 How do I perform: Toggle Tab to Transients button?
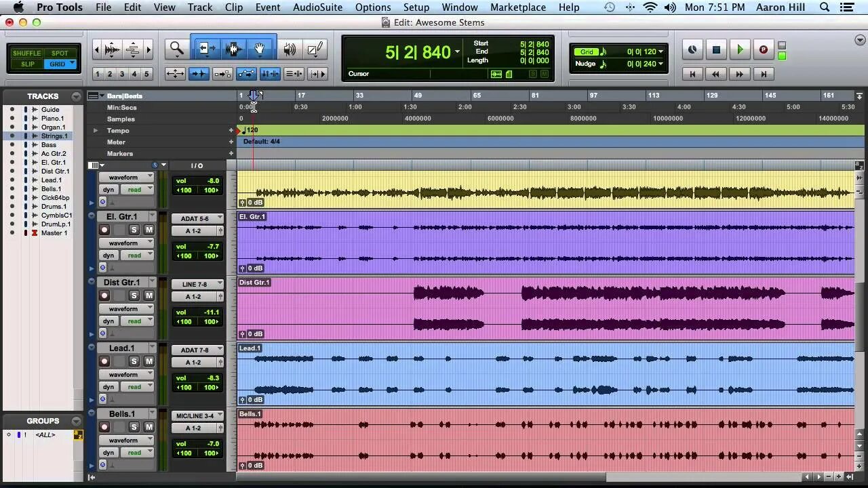pos(199,74)
